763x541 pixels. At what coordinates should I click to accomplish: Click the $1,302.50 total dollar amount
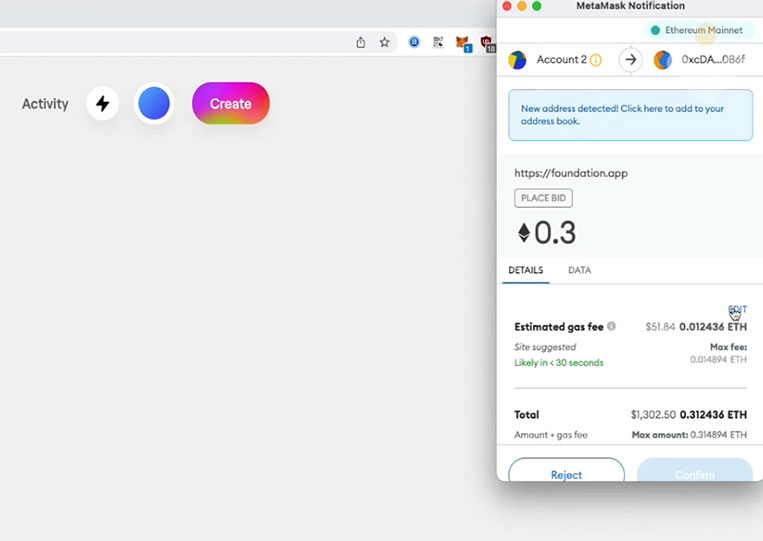(653, 415)
